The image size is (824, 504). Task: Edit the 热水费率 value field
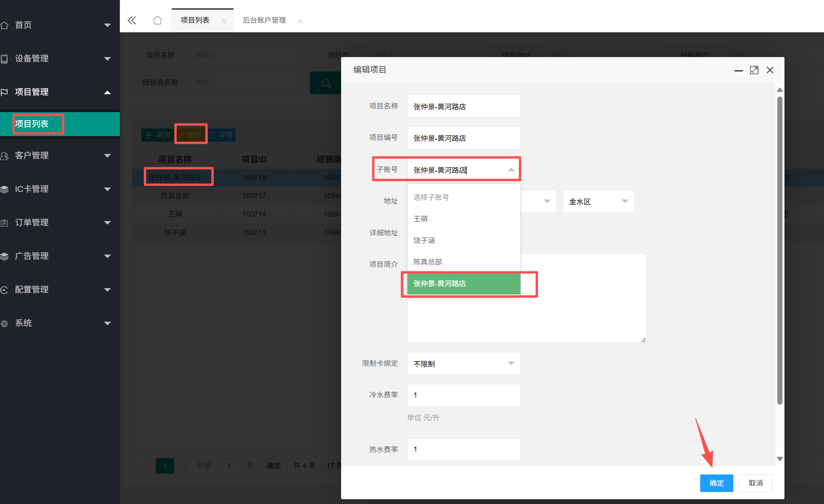tap(464, 449)
